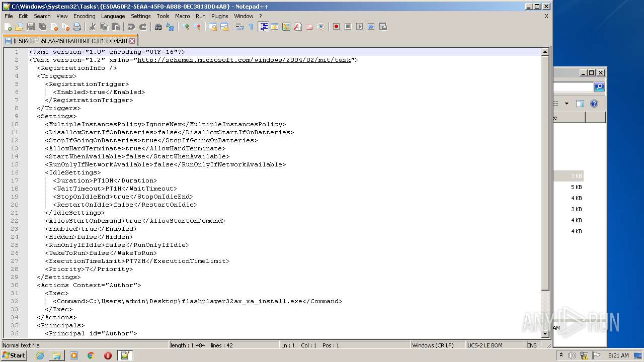The height and width of the screenshot is (362, 644).
Task: Toggle the indent guide button
Action: point(263,27)
